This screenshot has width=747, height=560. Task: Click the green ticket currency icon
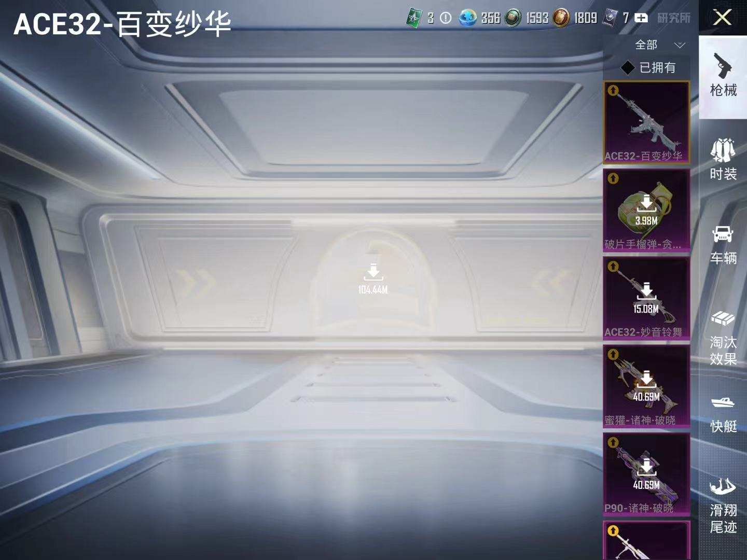(x=412, y=17)
